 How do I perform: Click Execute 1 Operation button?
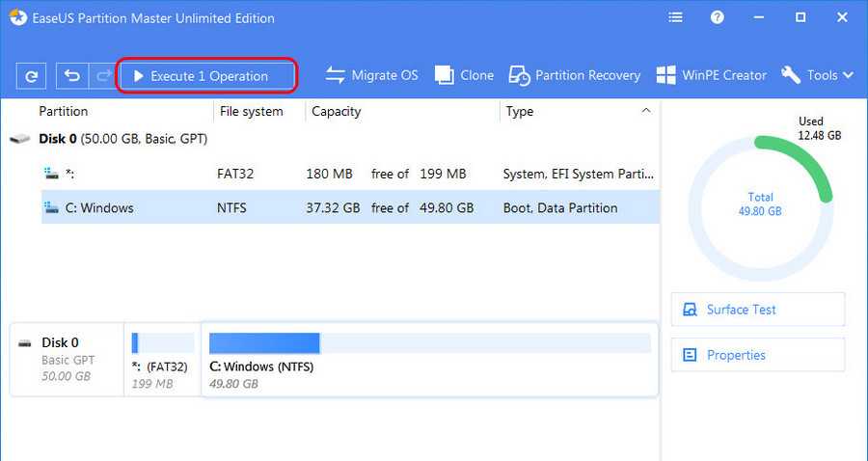click(x=205, y=76)
